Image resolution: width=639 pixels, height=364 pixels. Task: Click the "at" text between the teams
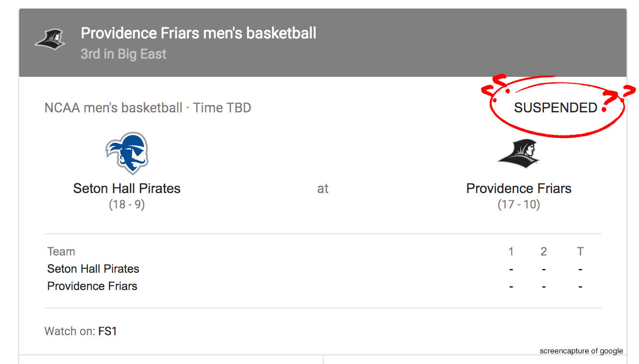323,189
